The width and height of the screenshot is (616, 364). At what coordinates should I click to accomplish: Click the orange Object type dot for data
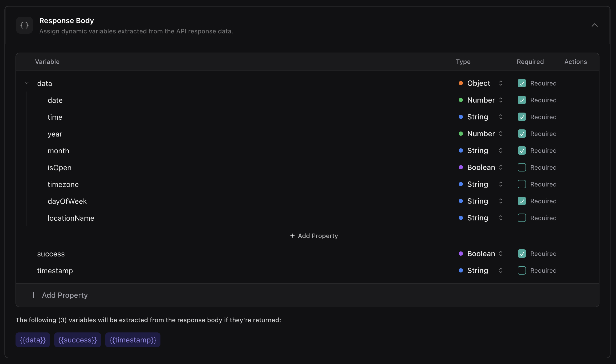[461, 83]
